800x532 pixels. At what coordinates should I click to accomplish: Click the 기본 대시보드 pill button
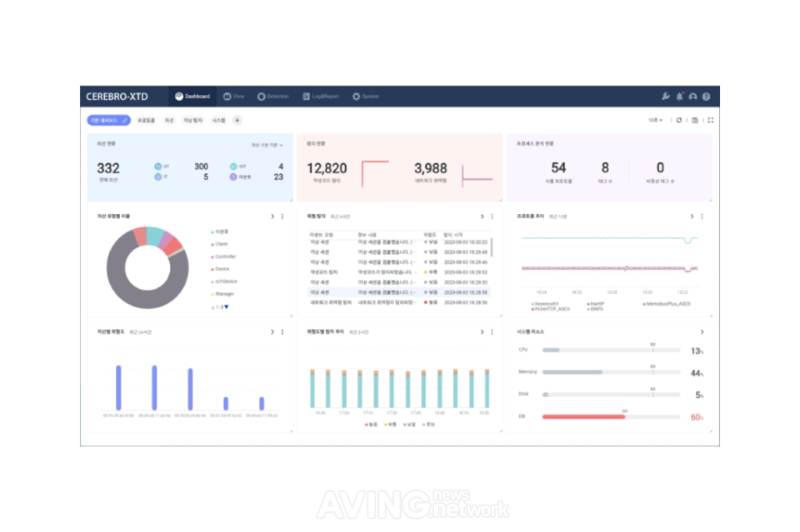pos(108,120)
